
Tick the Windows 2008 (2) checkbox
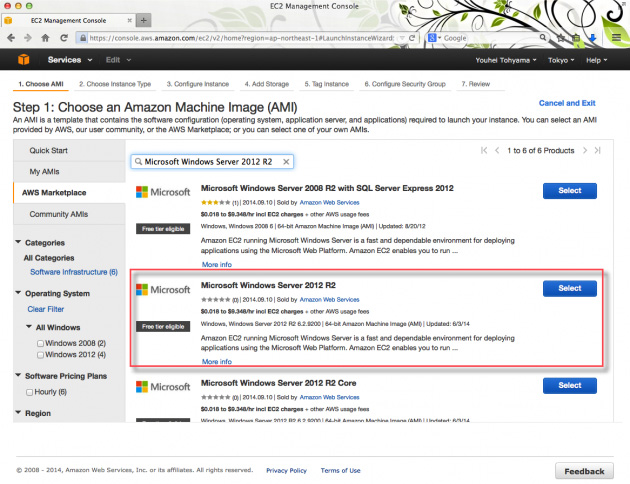click(40, 343)
